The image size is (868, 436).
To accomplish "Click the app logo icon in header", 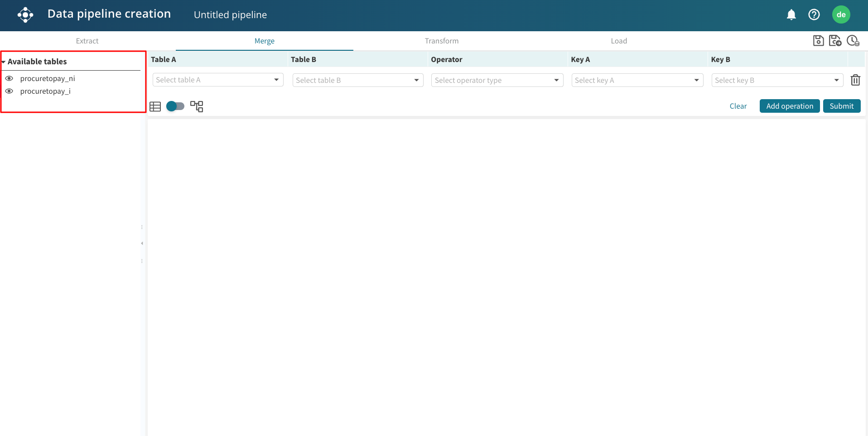I will point(25,15).
